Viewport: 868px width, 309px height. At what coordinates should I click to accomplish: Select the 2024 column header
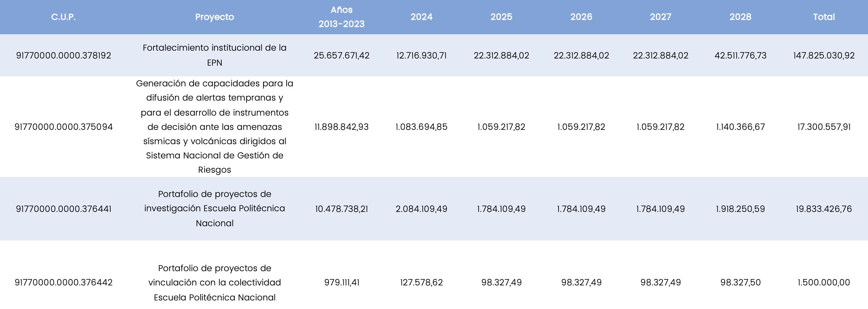422,17
